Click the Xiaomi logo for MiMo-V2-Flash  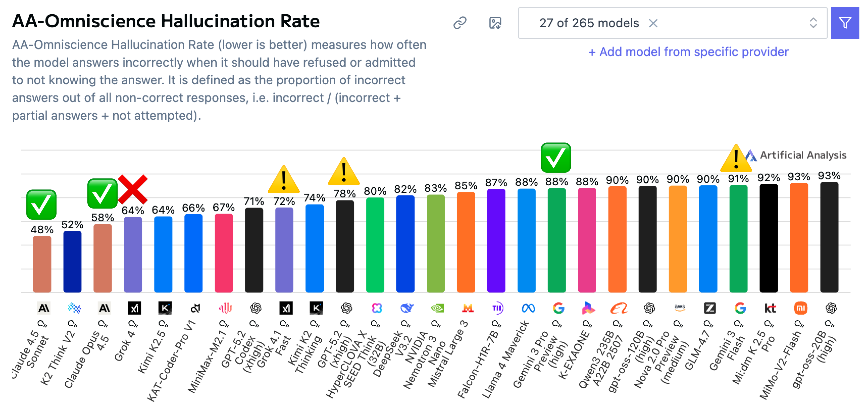801,308
